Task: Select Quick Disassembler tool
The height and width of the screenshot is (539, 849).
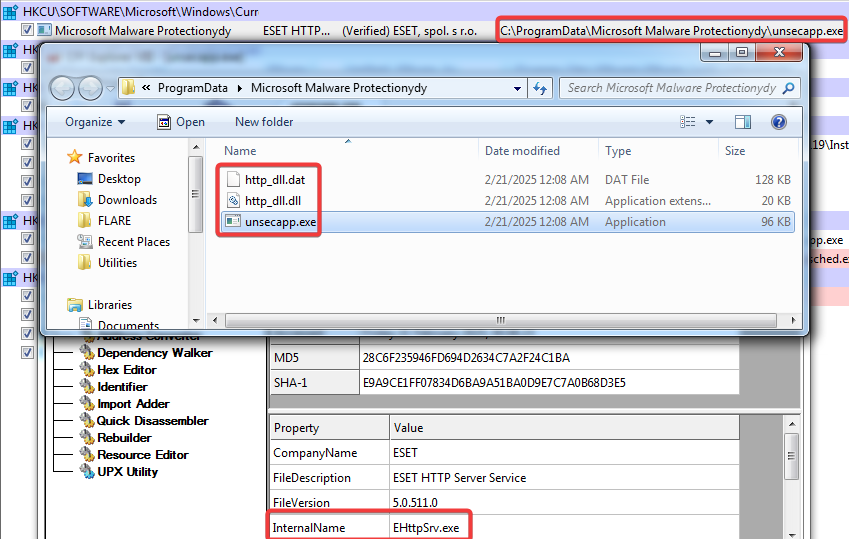Action: (152, 421)
